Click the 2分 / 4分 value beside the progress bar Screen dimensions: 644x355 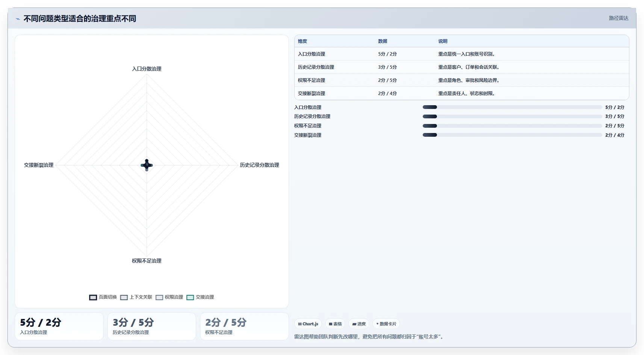click(615, 135)
